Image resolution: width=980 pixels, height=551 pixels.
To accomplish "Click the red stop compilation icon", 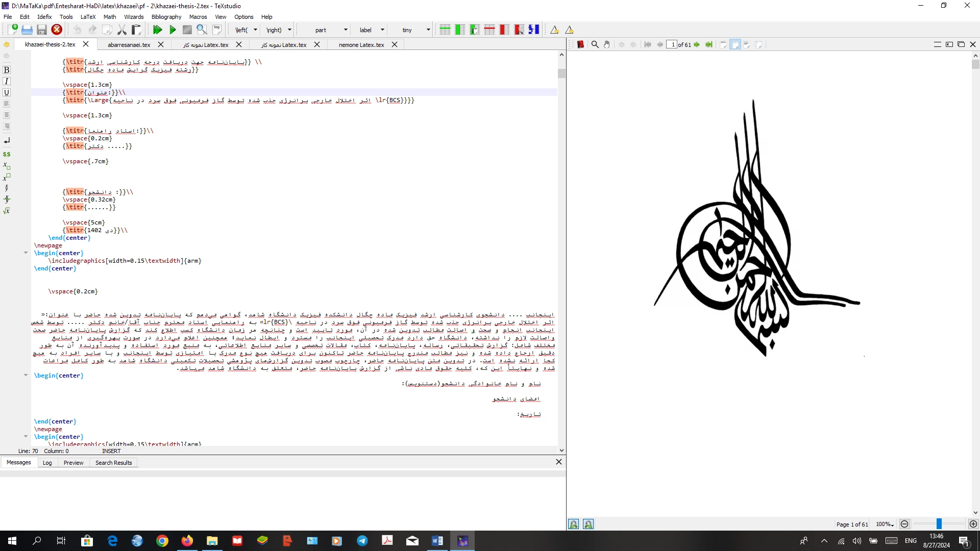I will point(57,30).
